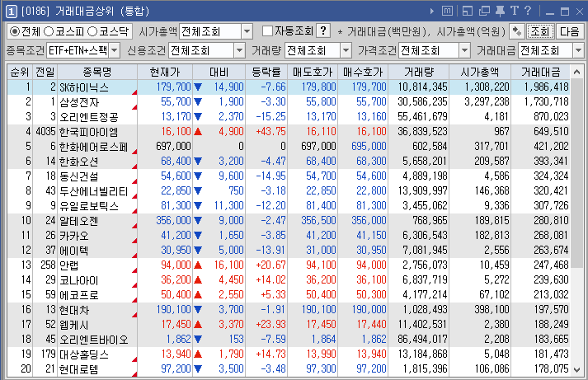Click 오리엔트바이오 volume 86,494,017

pos(422,339)
